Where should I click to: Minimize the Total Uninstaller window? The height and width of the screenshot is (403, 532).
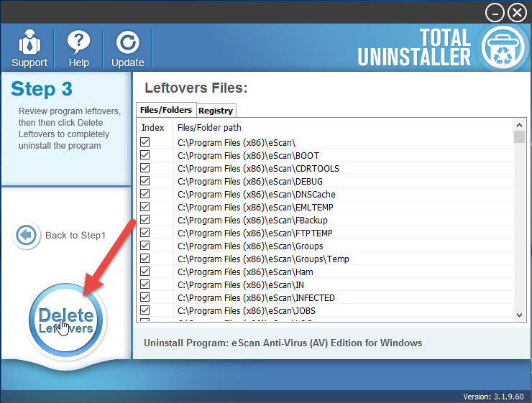coord(495,13)
